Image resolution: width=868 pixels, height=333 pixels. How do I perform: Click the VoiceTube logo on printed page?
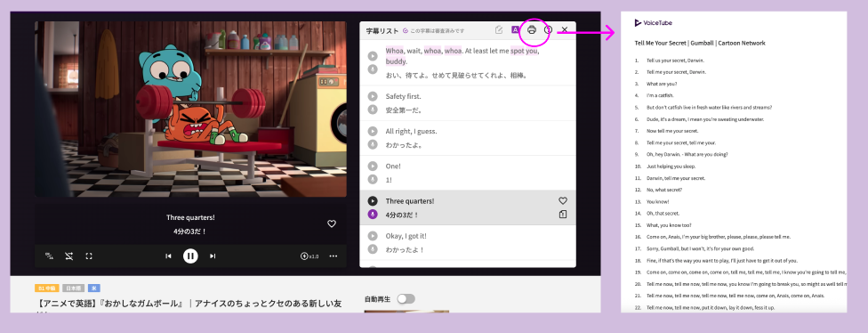click(653, 23)
